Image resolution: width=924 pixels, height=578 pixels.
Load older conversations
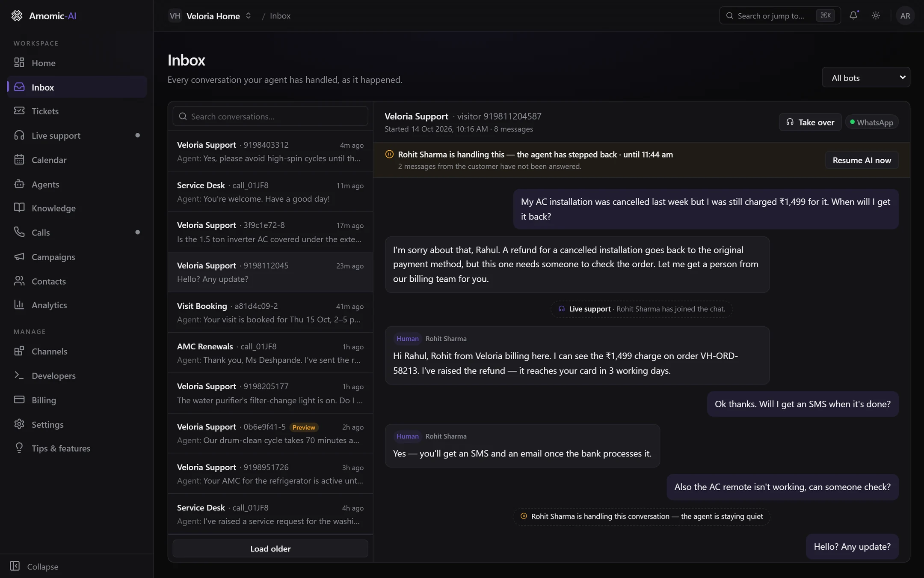pyautogui.click(x=270, y=548)
